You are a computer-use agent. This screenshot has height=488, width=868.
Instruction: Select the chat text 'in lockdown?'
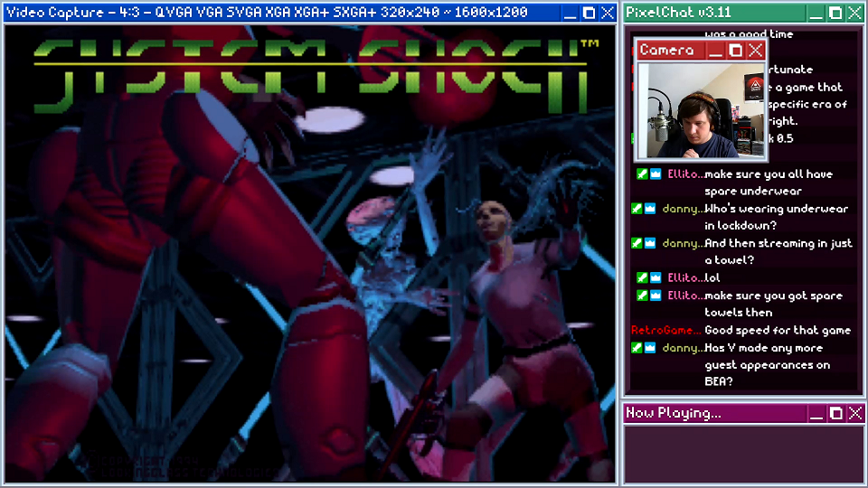point(741,226)
